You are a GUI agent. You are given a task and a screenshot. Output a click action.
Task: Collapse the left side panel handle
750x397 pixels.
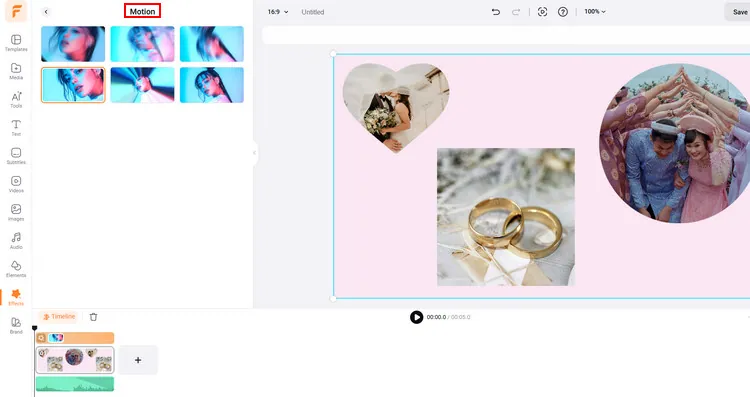(x=254, y=153)
